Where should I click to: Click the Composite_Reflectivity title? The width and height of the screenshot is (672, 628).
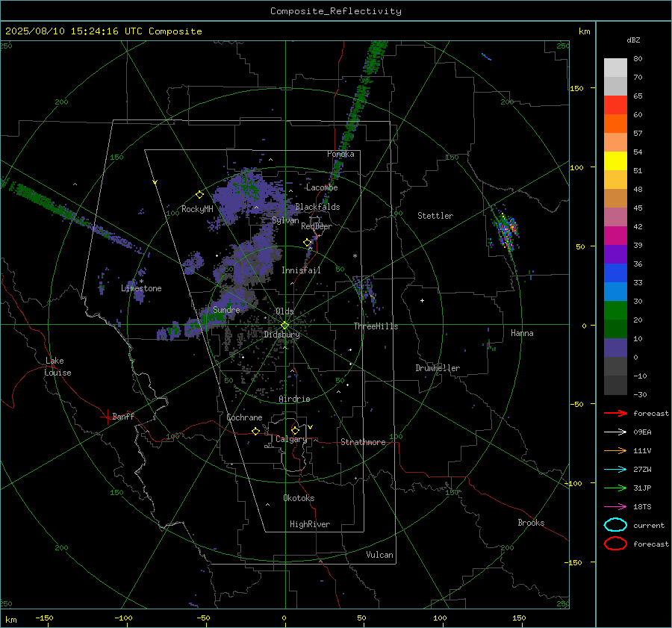tap(336, 11)
